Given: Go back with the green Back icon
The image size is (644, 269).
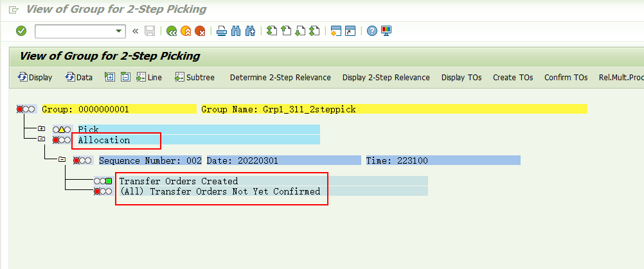Looking at the screenshot, I should (172, 31).
